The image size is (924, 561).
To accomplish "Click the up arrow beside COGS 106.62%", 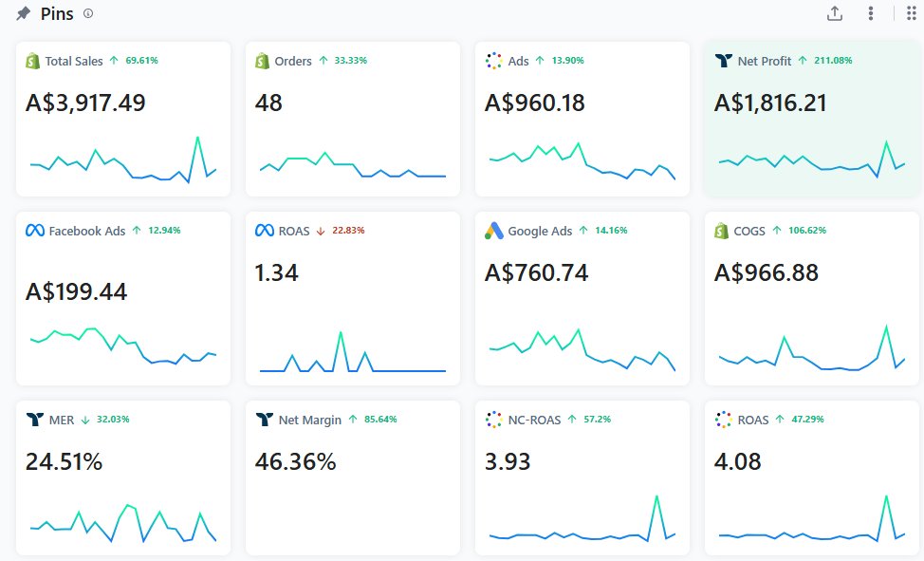I will (777, 230).
